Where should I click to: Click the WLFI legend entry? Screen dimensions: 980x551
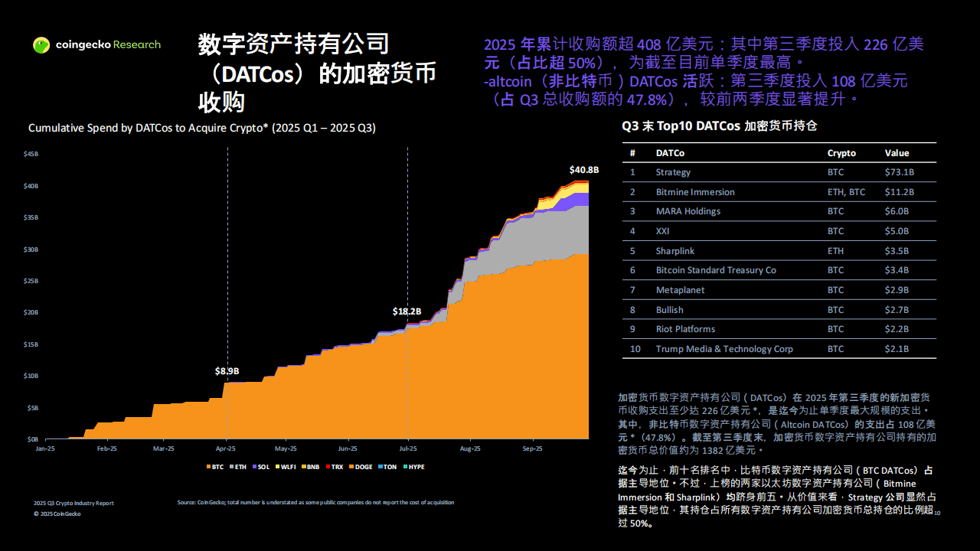(286, 467)
